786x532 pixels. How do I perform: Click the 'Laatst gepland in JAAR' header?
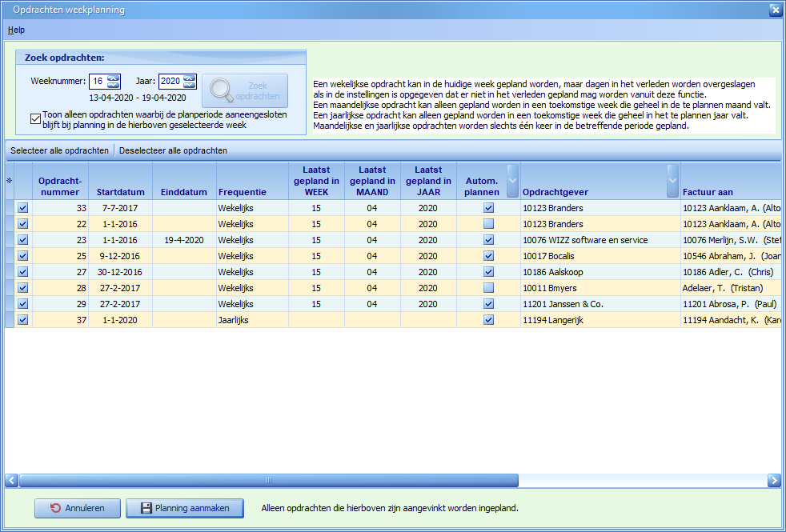pos(428,181)
